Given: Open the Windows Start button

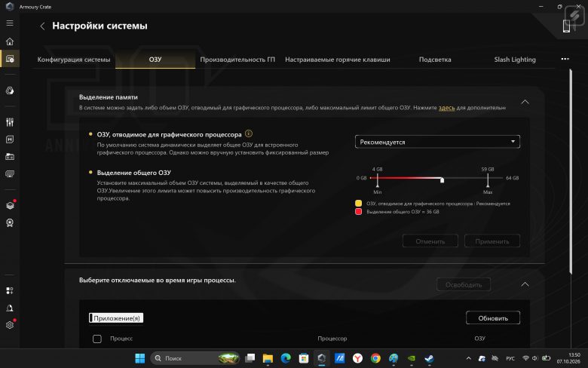Looking at the screenshot, I should point(140,359).
